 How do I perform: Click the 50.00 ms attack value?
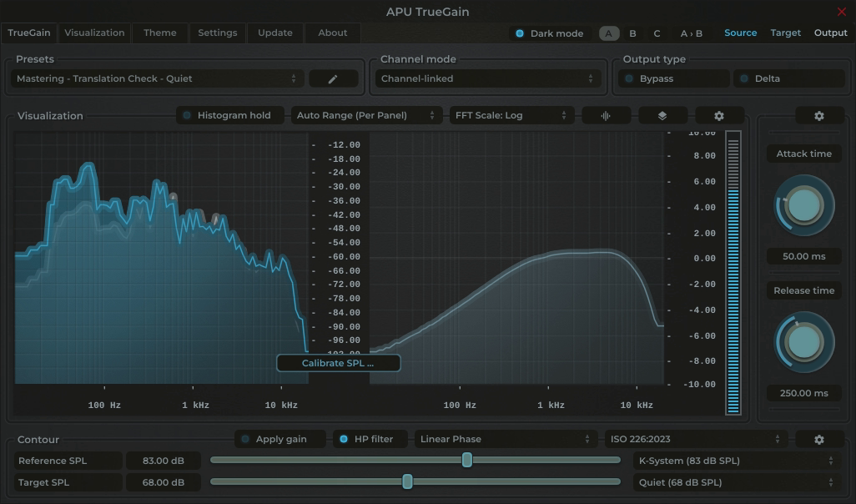(804, 257)
